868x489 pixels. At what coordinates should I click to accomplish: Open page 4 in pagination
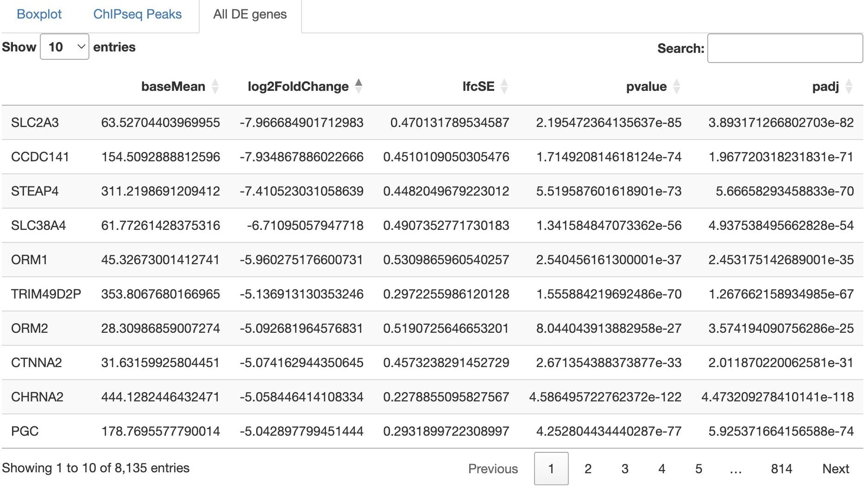[662, 469]
